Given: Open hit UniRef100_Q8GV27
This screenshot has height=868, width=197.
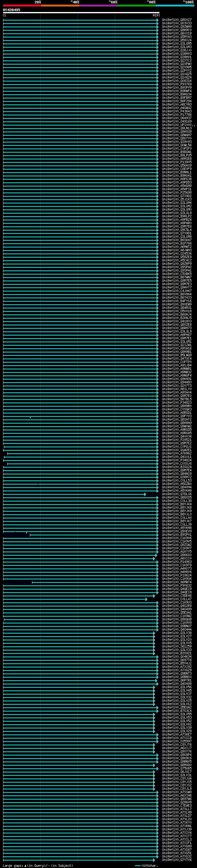Looking at the screenshot, I should coord(177,20).
